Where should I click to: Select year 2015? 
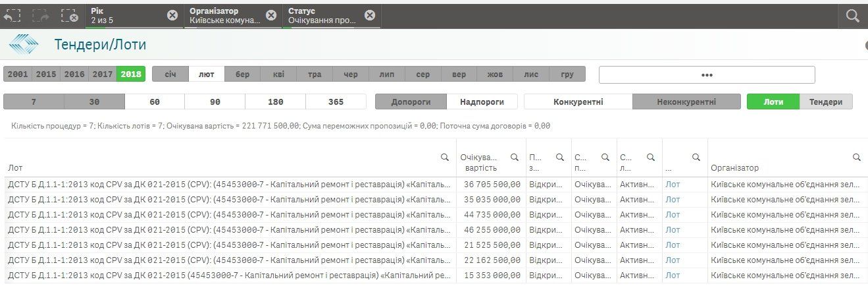click(46, 74)
